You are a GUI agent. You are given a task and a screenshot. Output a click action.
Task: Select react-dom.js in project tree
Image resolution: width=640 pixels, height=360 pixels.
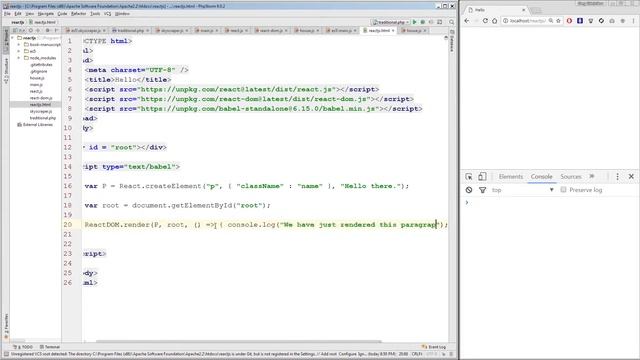pyautogui.click(x=41, y=98)
